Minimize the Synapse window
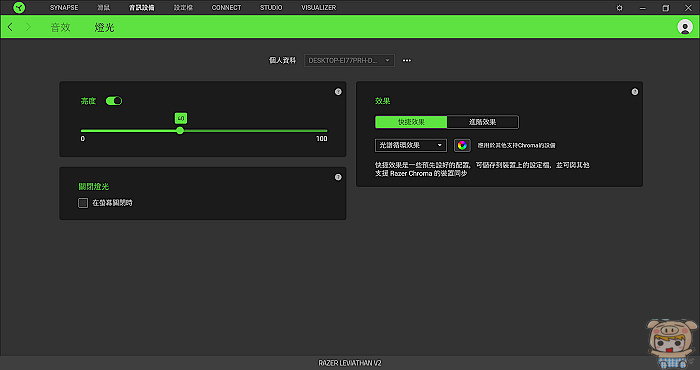This screenshot has height=370, width=700. pyautogui.click(x=642, y=8)
